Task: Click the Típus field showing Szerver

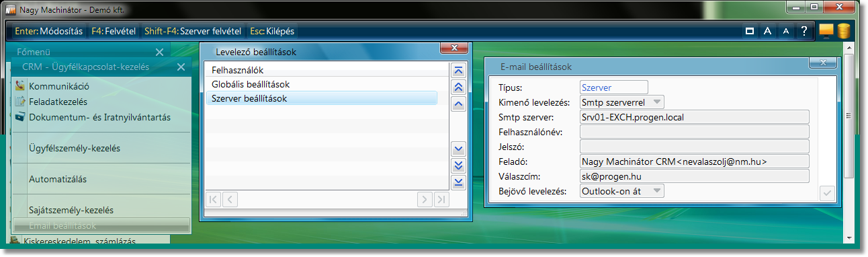Action: [x=614, y=87]
